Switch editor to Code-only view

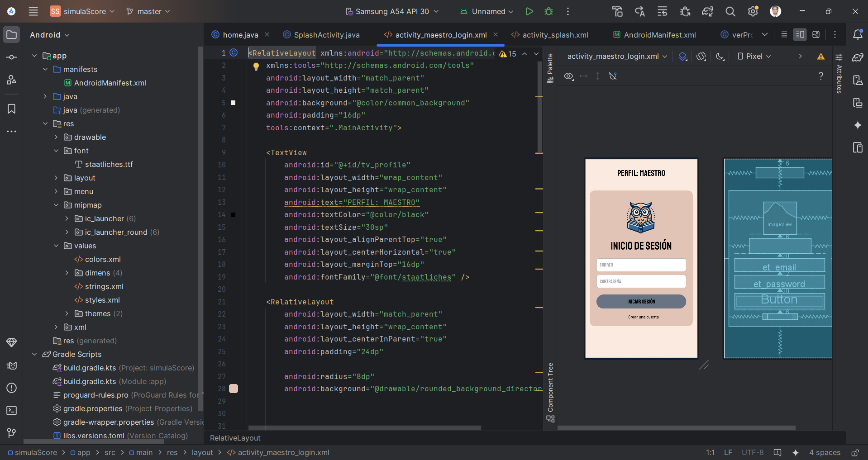tap(784, 34)
